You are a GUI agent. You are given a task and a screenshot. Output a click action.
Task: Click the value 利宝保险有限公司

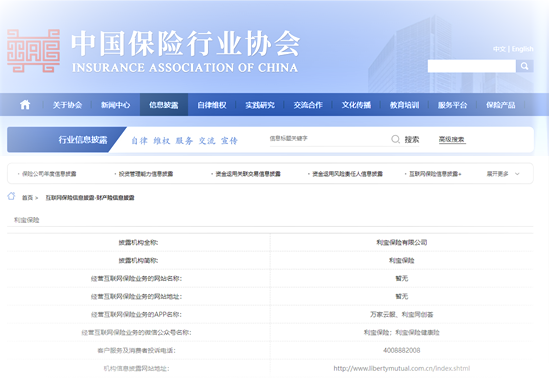pos(402,242)
